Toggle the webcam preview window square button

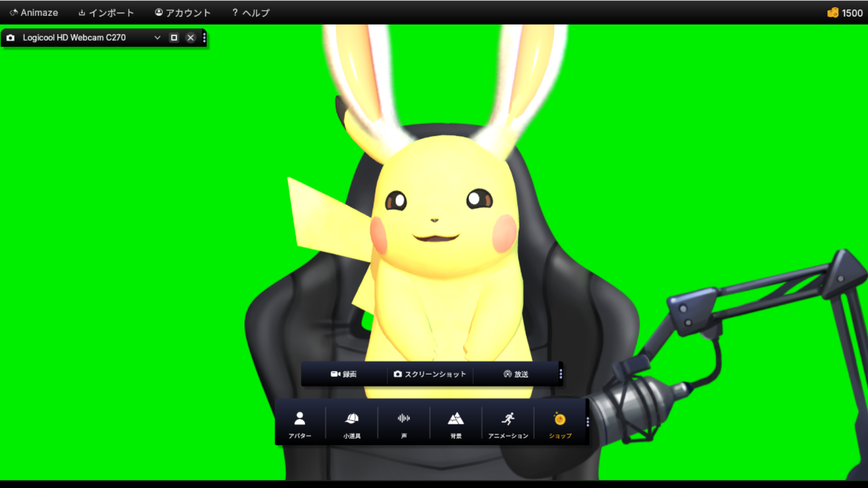pyautogui.click(x=174, y=38)
